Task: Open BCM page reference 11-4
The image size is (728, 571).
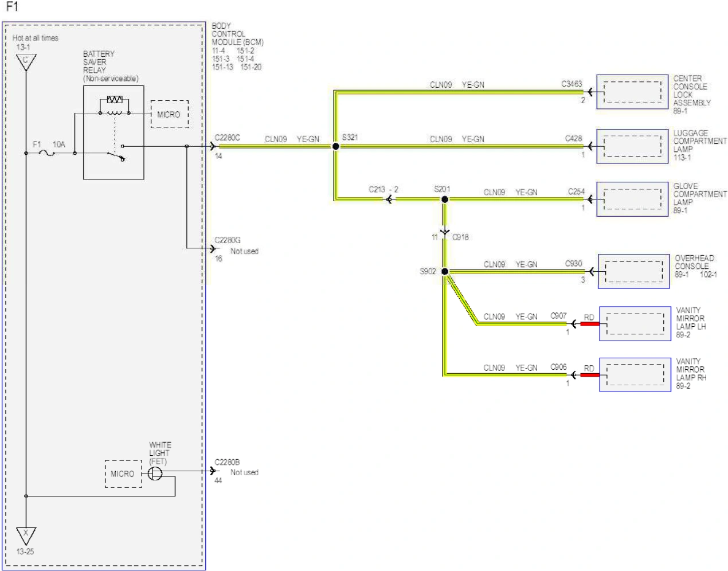Action: click(218, 50)
